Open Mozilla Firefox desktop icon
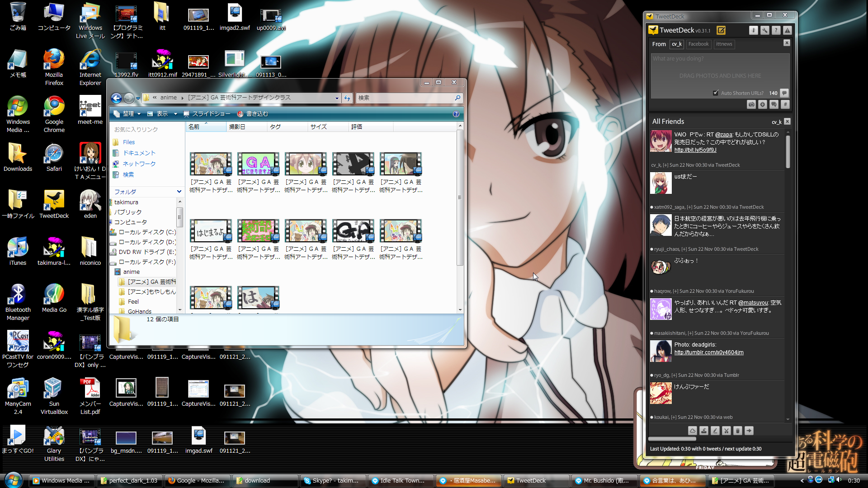Viewport: 868px width, 488px height. click(x=54, y=67)
